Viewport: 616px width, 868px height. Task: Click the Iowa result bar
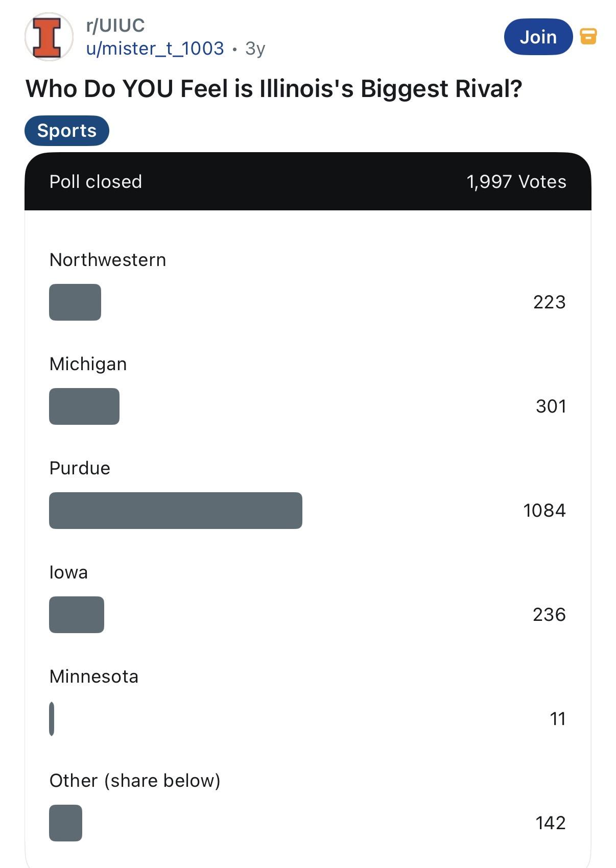tap(77, 615)
